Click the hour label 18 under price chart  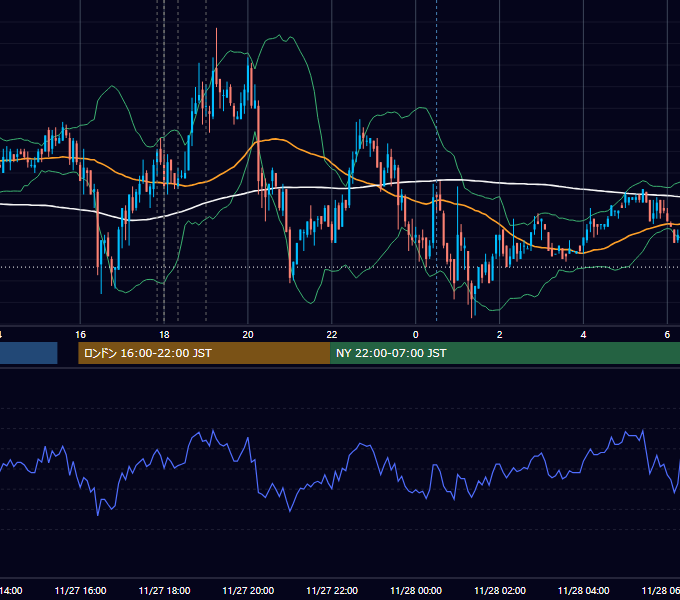coord(164,335)
